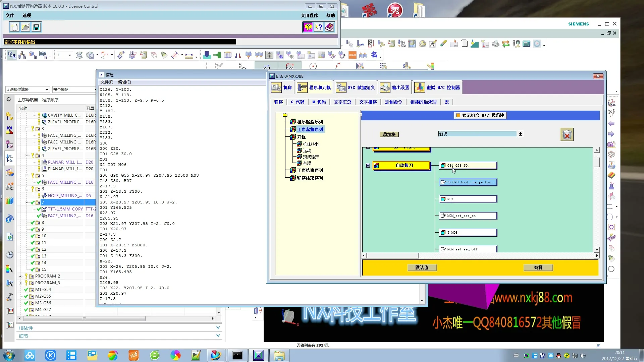Click the context help question-arrow icon
Viewport: 644px width, 362px height.
pyautogui.click(x=318, y=27)
